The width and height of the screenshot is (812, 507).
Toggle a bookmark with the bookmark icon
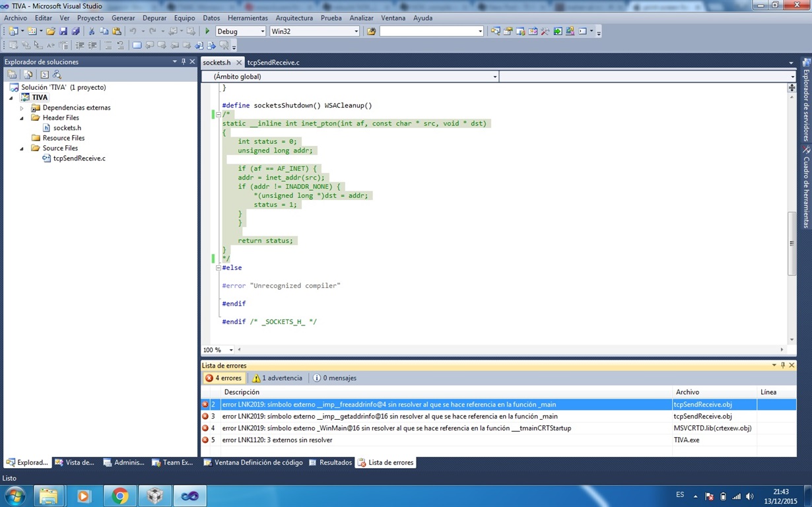click(137, 45)
